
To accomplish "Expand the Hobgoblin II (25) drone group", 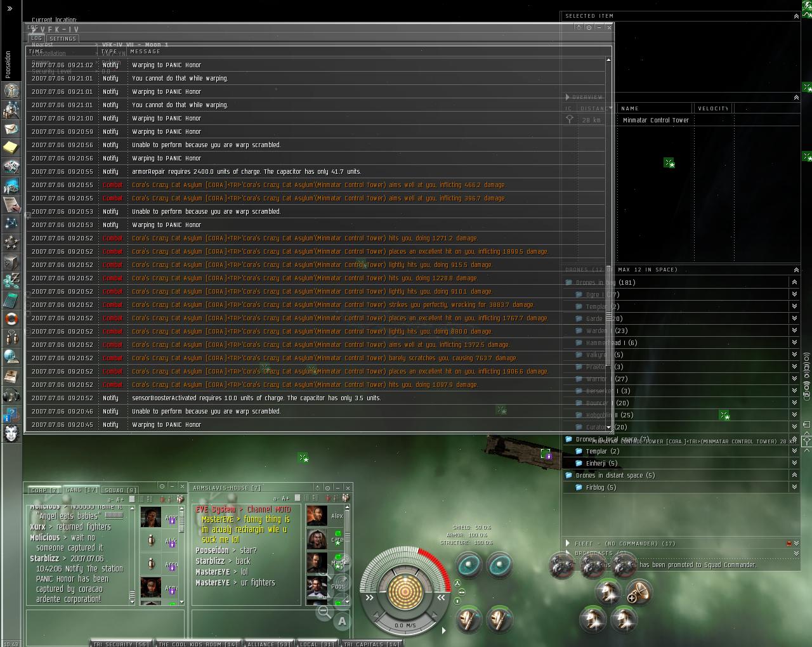I will click(794, 415).
